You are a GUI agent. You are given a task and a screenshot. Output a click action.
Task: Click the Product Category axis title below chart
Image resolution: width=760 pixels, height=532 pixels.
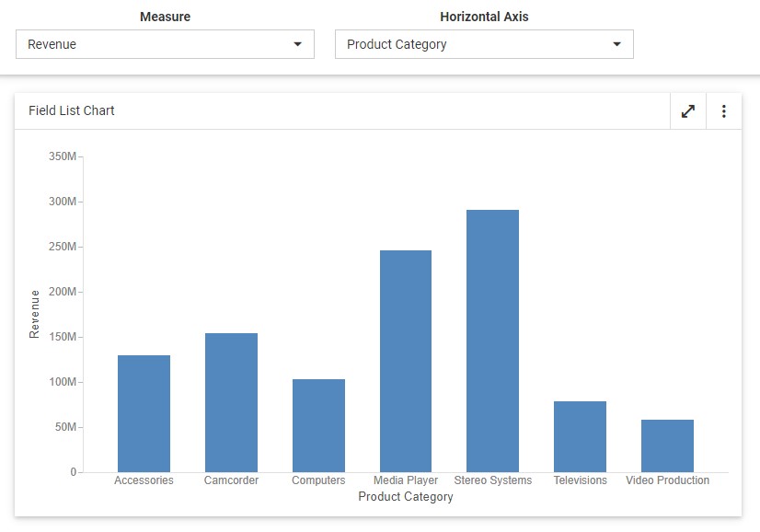[406, 497]
